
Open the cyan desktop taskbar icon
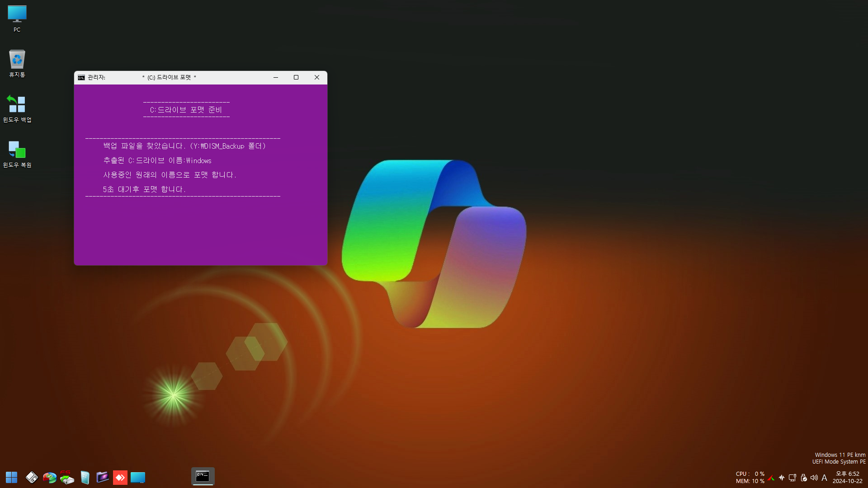[x=138, y=477]
